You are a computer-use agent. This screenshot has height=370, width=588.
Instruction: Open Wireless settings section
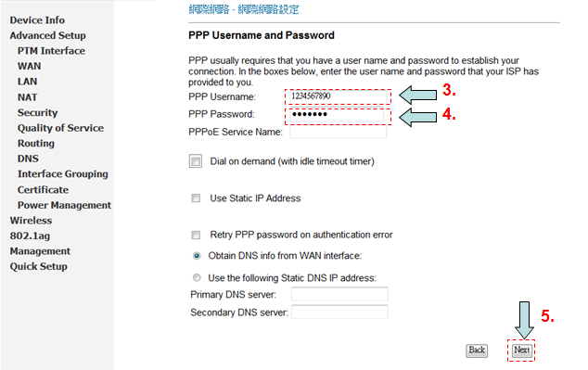click(31, 220)
